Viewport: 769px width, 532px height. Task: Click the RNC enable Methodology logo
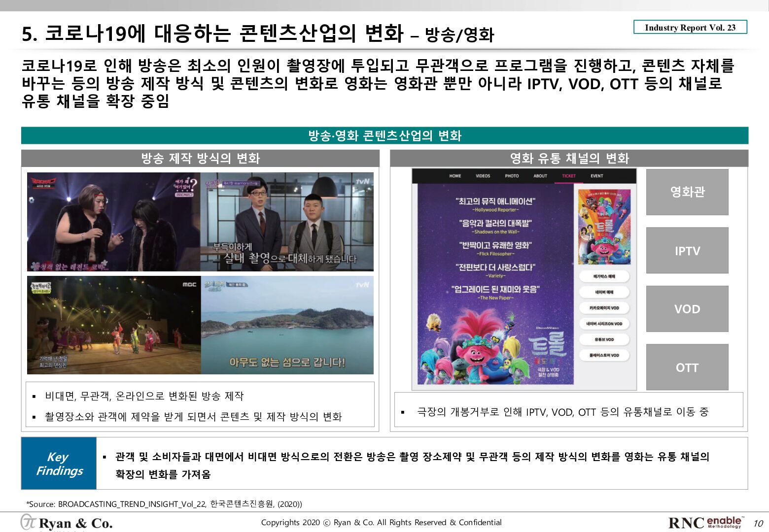click(x=706, y=522)
